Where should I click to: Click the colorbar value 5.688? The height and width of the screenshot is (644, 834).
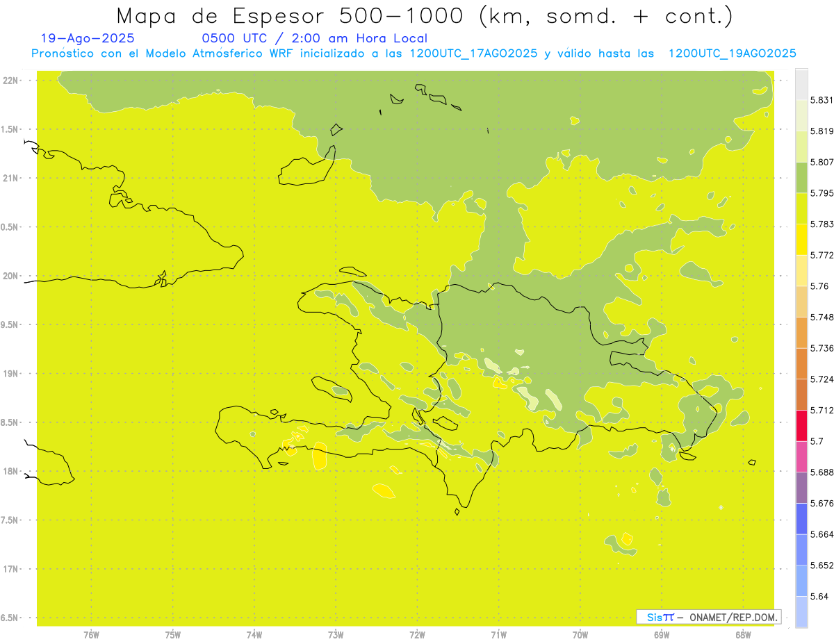pyautogui.click(x=821, y=472)
